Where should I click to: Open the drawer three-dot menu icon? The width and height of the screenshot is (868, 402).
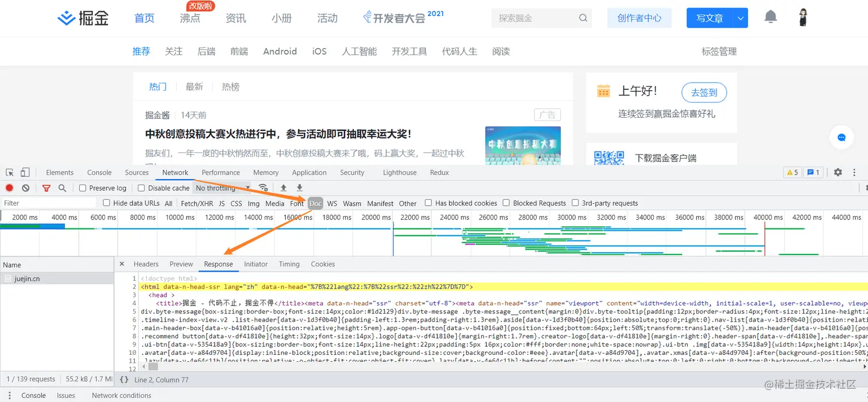coord(10,395)
